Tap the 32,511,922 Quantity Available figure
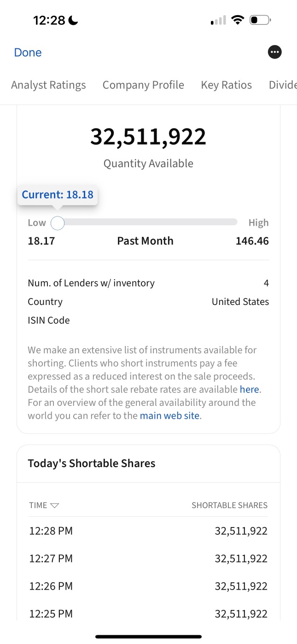The image size is (297, 644). click(148, 137)
